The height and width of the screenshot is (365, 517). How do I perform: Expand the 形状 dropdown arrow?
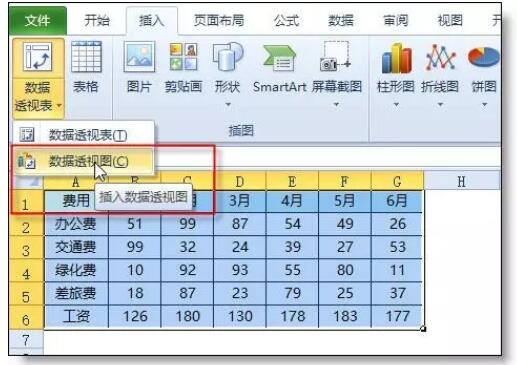(228, 104)
